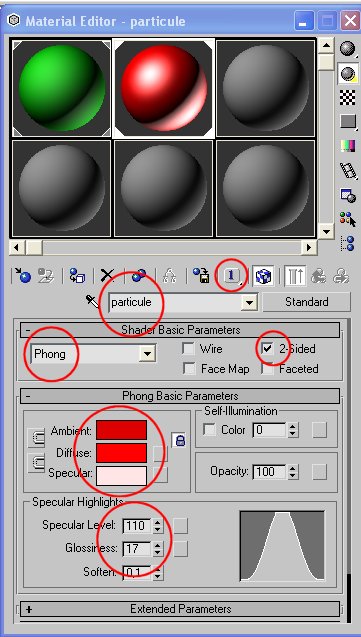The width and height of the screenshot is (361, 637).
Task: Click the Get Material icon
Action: [x=22, y=276]
